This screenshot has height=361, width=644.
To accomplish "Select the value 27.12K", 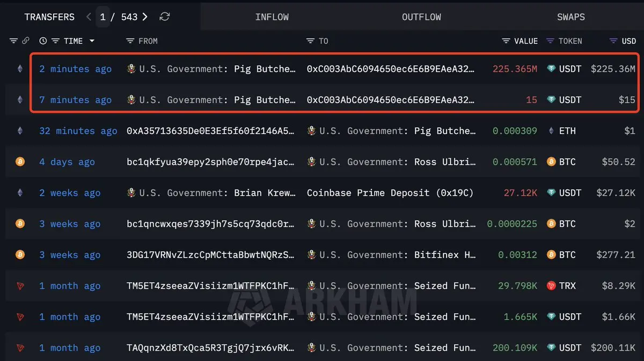I will [x=520, y=193].
